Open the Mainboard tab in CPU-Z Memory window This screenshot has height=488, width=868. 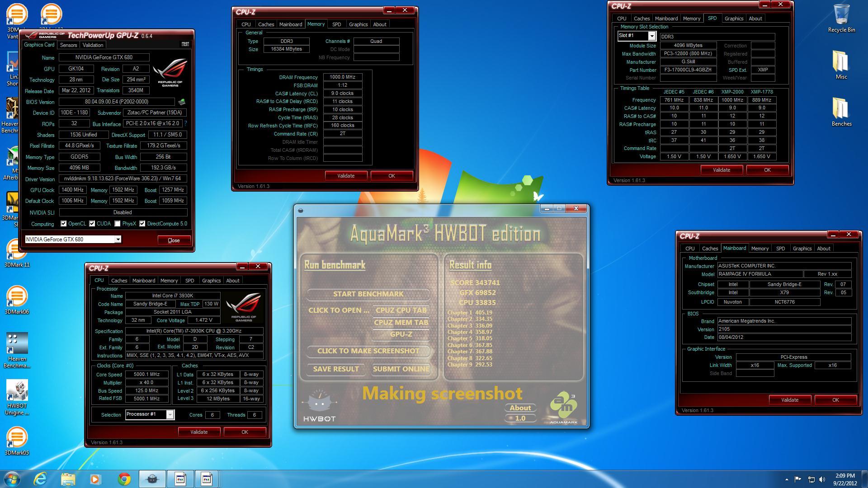[x=290, y=24]
